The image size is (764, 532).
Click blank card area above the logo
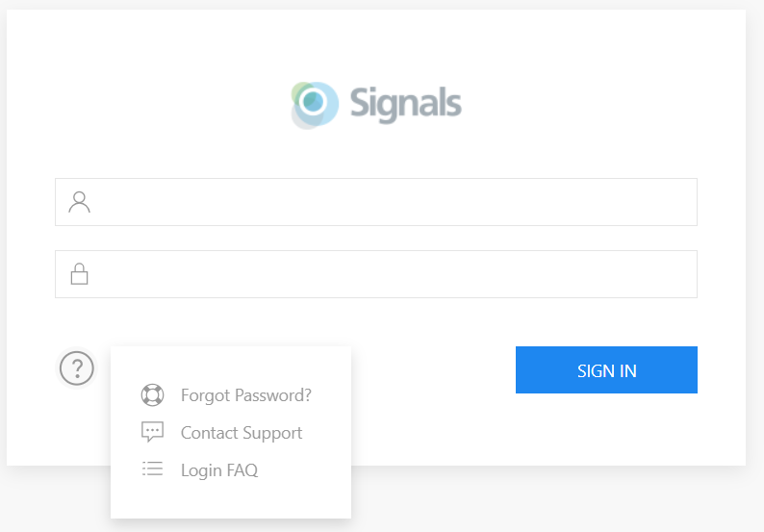(376, 44)
